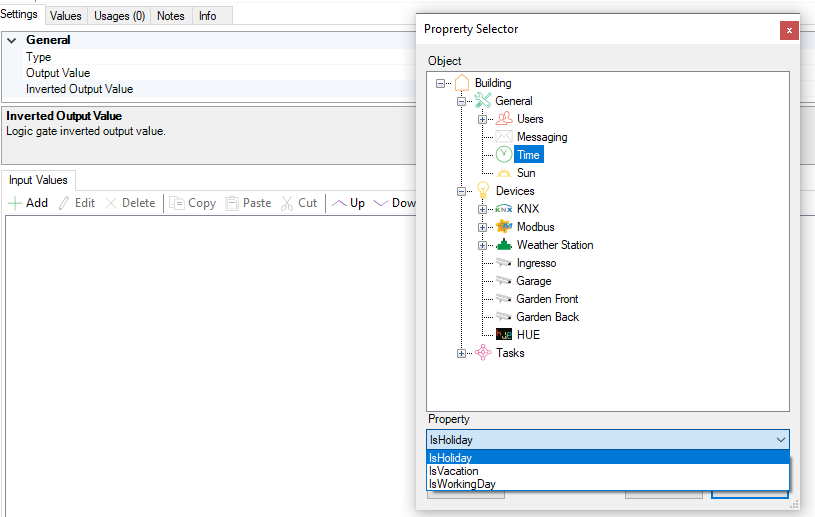Screen dimensions: 815x517
Task: Pick IsWorkingDay from the property list
Action: pyautogui.click(x=462, y=484)
